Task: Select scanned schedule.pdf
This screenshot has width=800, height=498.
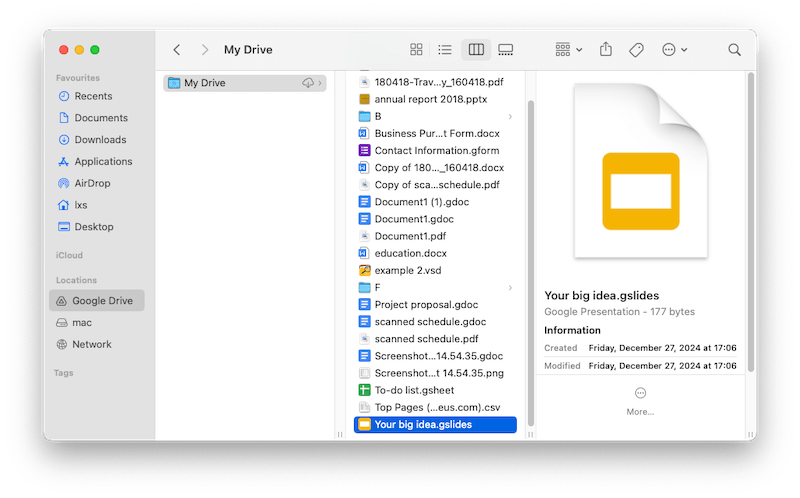Action: click(435, 339)
